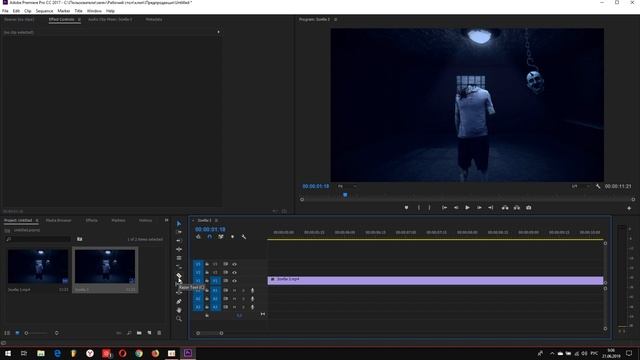
Task: Toggle V3 track output eye
Action: (234, 264)
